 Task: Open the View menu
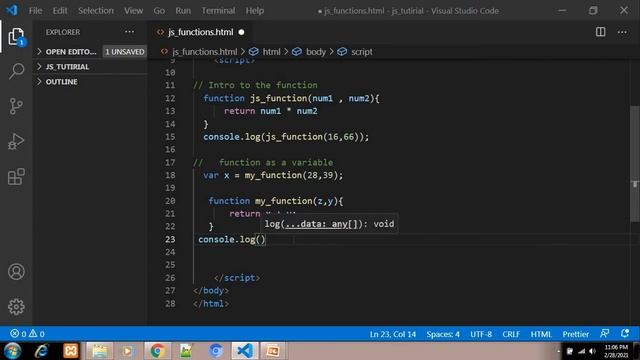(x=133, y=10)
